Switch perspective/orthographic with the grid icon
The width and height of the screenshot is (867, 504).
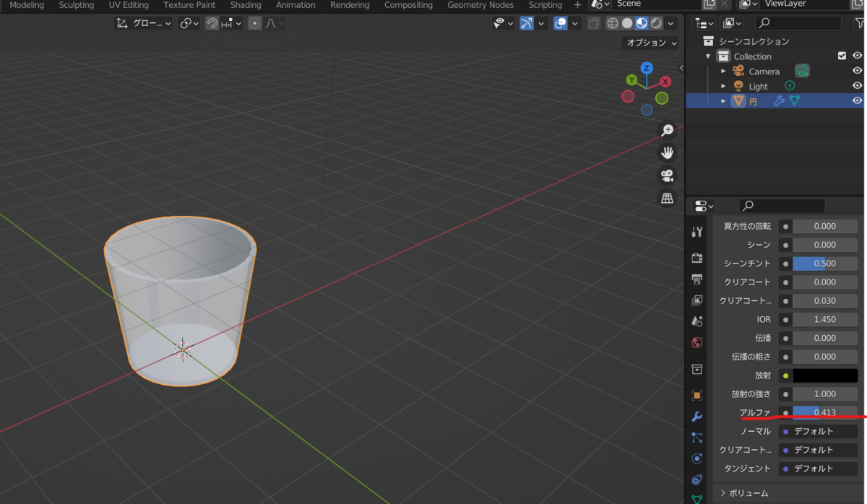668,199
